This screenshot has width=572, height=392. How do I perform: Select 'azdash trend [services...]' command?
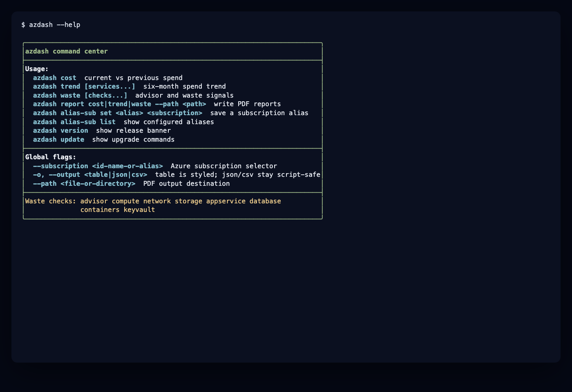tap(84, 86)
